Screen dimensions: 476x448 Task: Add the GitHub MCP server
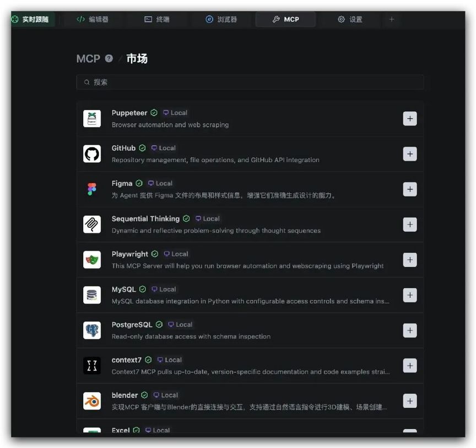click(x=410, y=154)
